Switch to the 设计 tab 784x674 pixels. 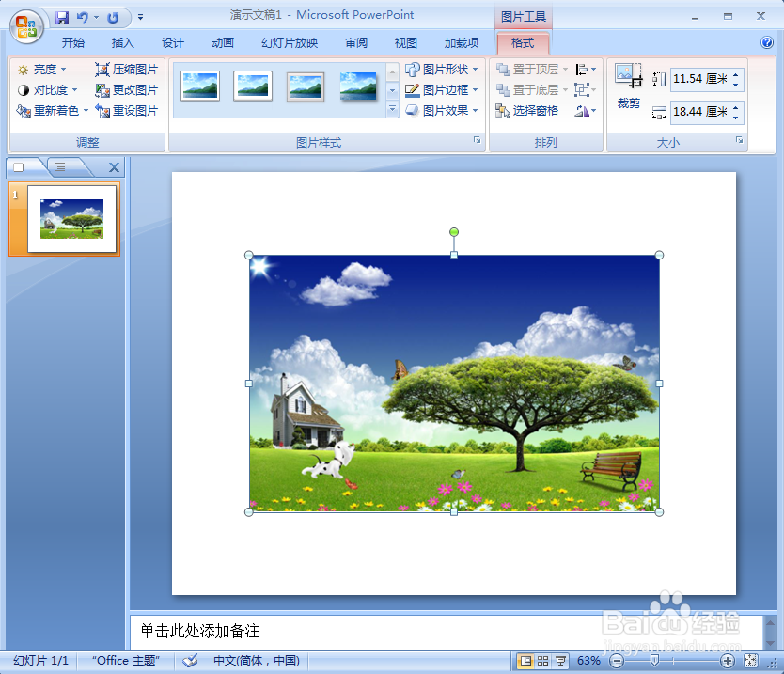pos(173,43)
